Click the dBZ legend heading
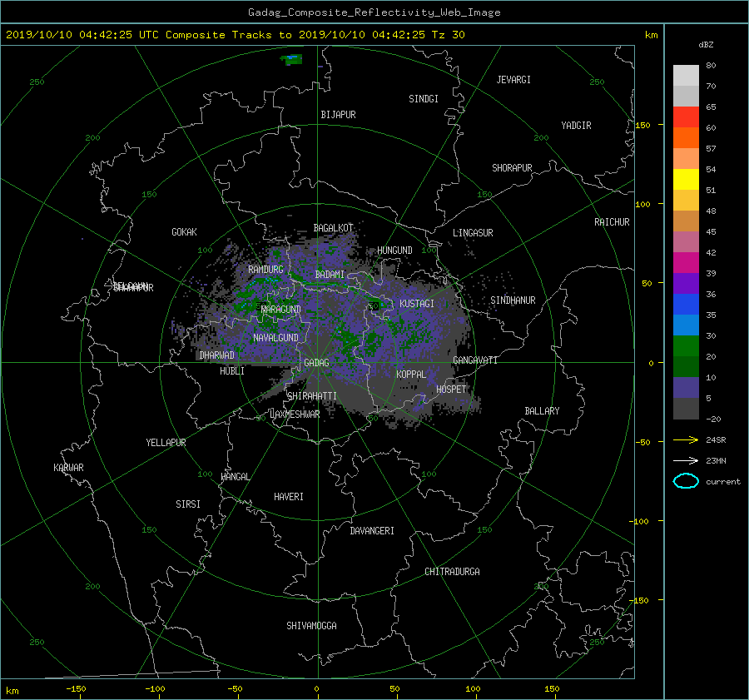Screen dimensions: 749x700 [x=706, y=44]
